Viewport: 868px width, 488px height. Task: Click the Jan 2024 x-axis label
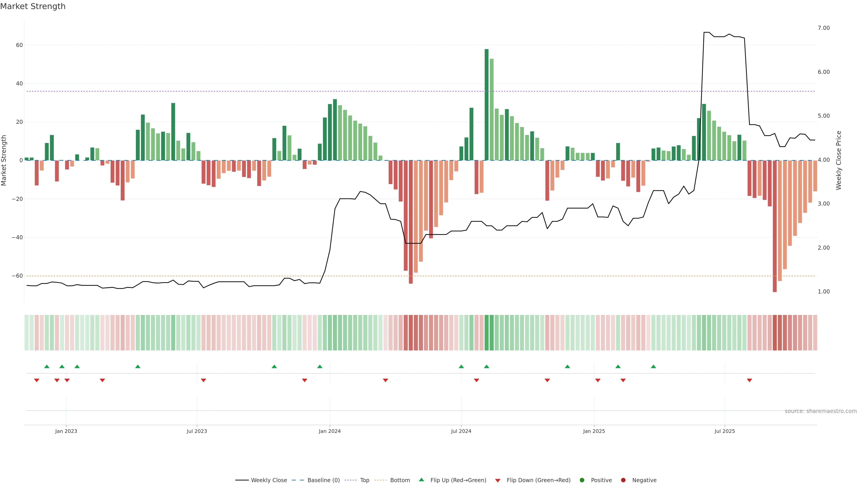330,431
